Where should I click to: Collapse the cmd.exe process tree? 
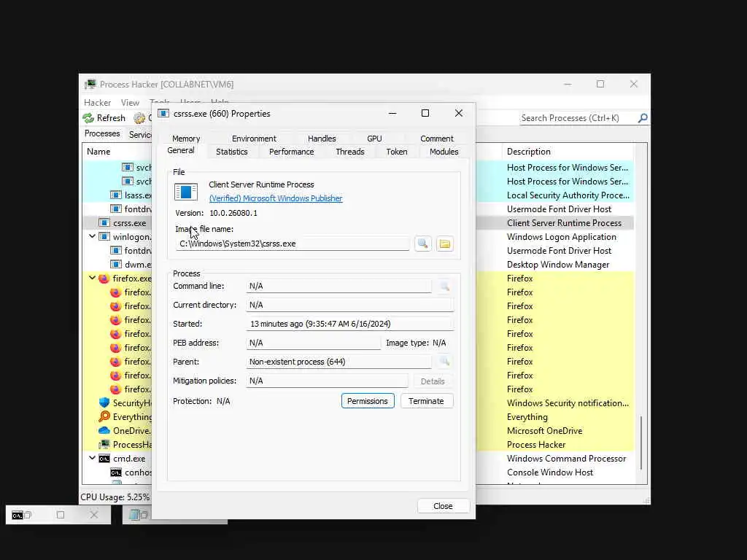(92, 458)
